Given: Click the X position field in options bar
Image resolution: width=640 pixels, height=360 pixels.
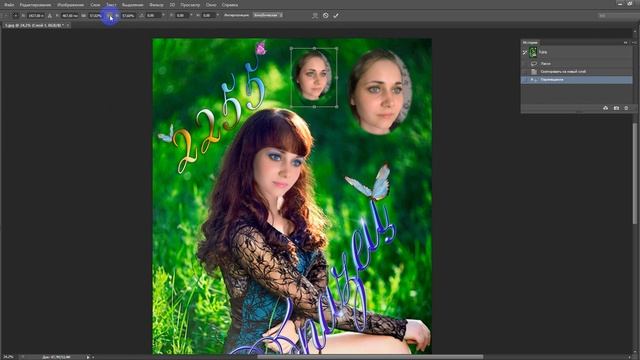Looking at the screenshot, I should coord(36,16).
